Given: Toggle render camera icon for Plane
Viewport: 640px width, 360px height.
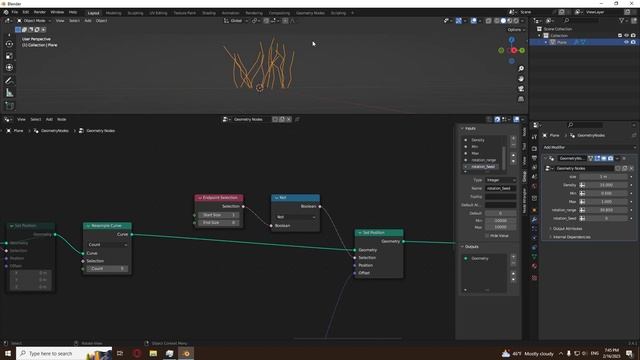Looking at the screenshot, I should [x=633, y=42].
